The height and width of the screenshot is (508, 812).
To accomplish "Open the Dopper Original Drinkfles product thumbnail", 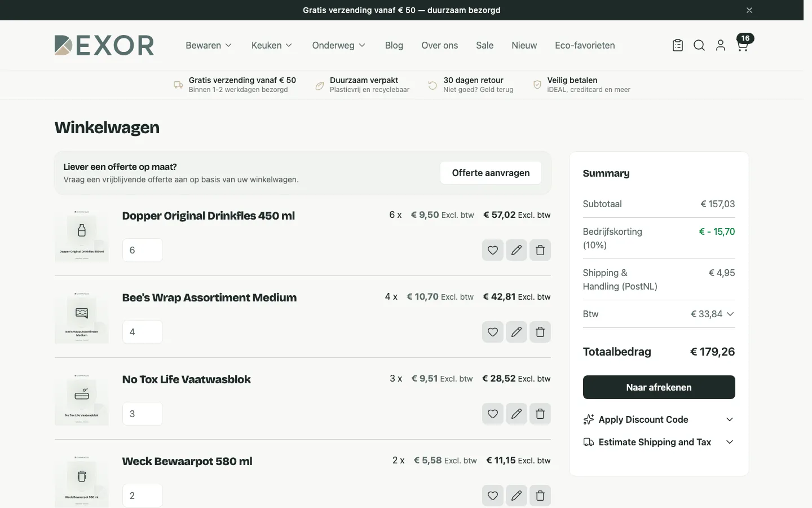I will pyautogui.click(x=82, y=235).
